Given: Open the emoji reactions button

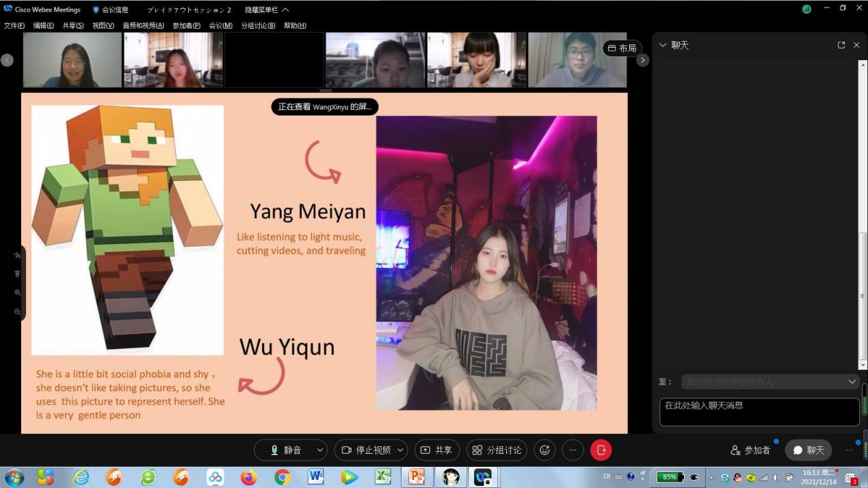Looking at the screenshot, I should point(544,450).
